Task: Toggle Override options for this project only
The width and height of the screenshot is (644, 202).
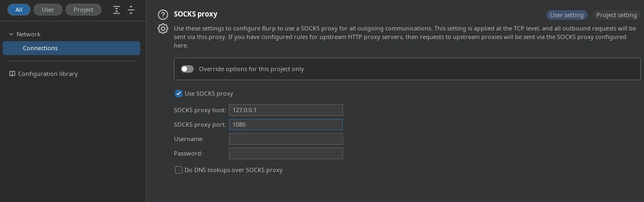Action: 187,69
